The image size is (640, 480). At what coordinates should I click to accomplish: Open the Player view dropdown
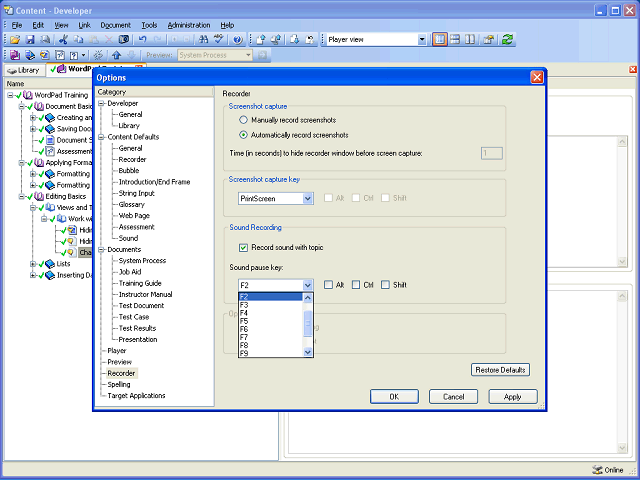tap(422, 40)
